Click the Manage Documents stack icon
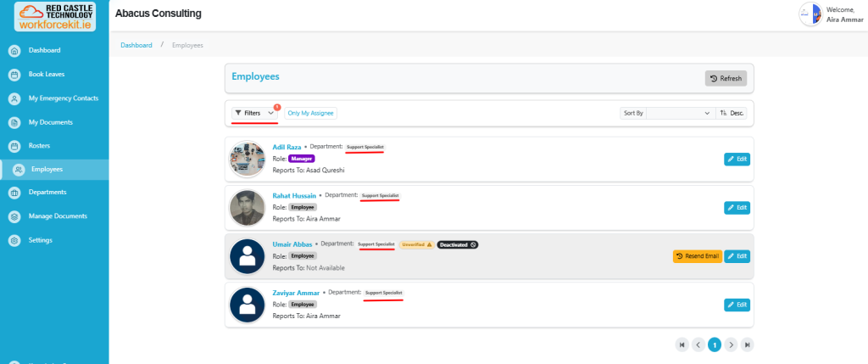Image resolution: width=868 pixels, height=364 pixels. click(x=14, y=216)
